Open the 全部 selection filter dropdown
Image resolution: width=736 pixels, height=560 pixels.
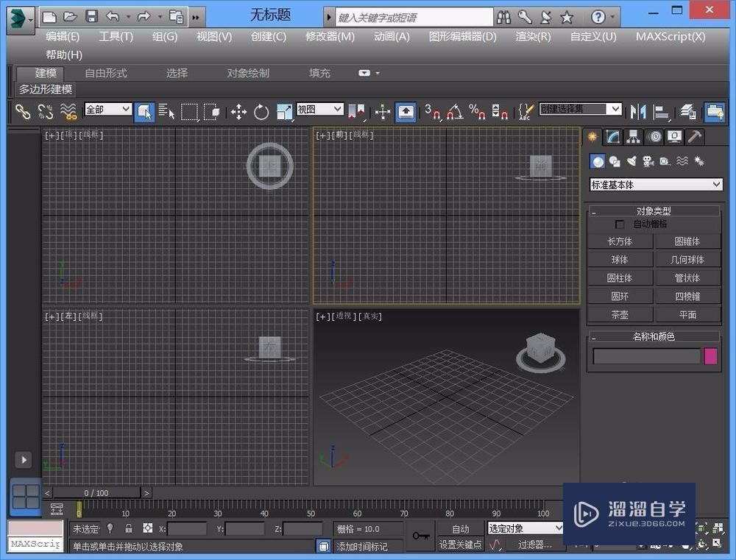coord(108,109)
